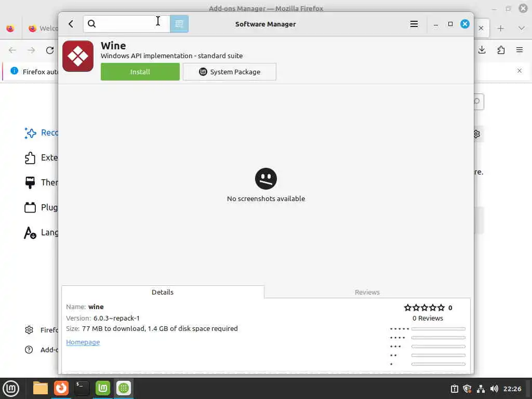
Task: Click the version text '6.0.3~repack-1'
Action: click(x=117, y=318)
